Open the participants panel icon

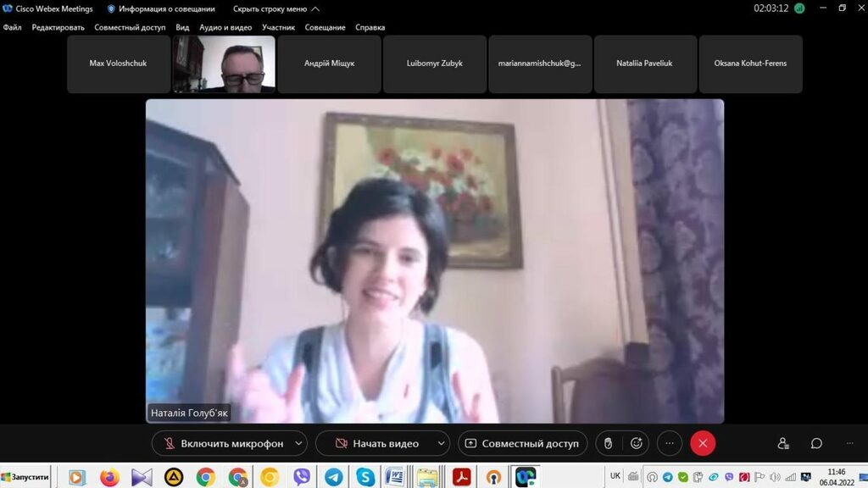point(783,443)
